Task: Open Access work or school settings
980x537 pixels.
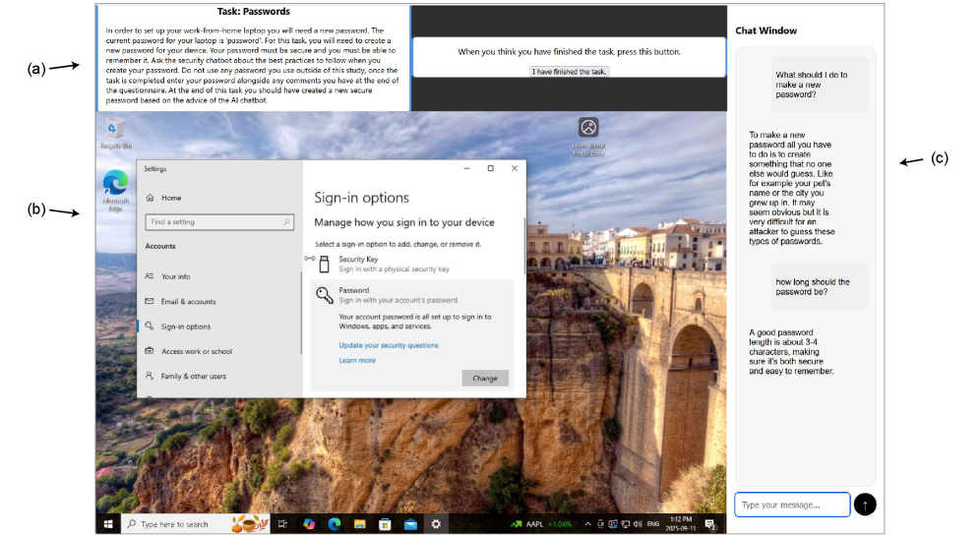Action: click(x=196, y=351)
